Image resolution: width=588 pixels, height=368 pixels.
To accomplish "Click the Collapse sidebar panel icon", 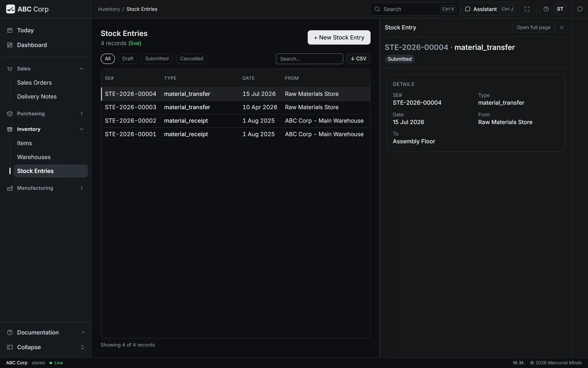I will click(10, 347).
